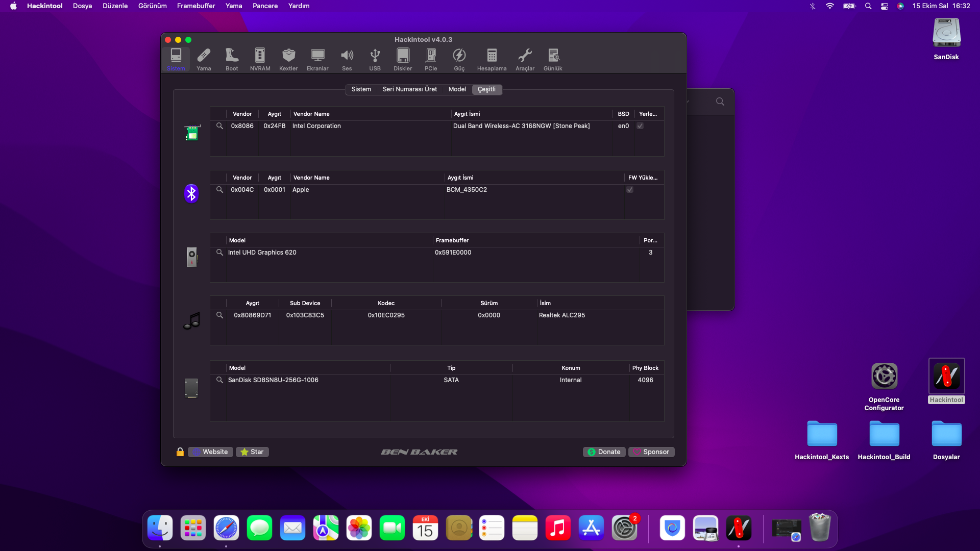Click the Star button
This screenshot has width=980, height=551.
point(252,452)
